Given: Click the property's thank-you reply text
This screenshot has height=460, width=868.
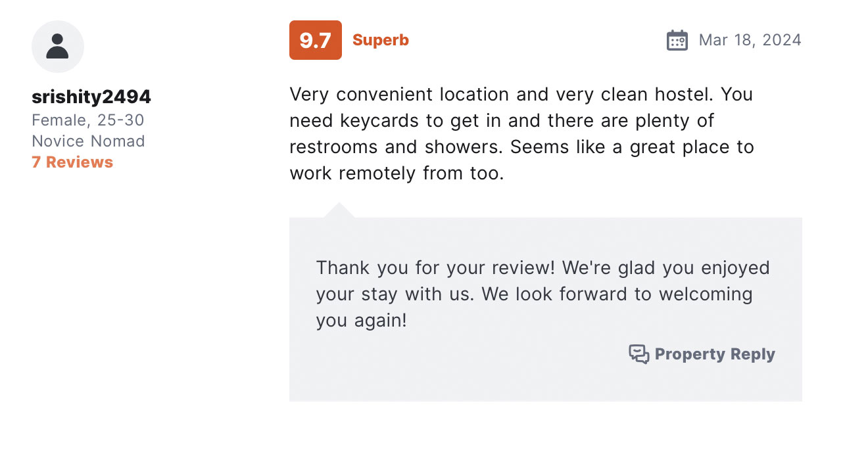Looking at the screenshot, I should tap(542, 294).
